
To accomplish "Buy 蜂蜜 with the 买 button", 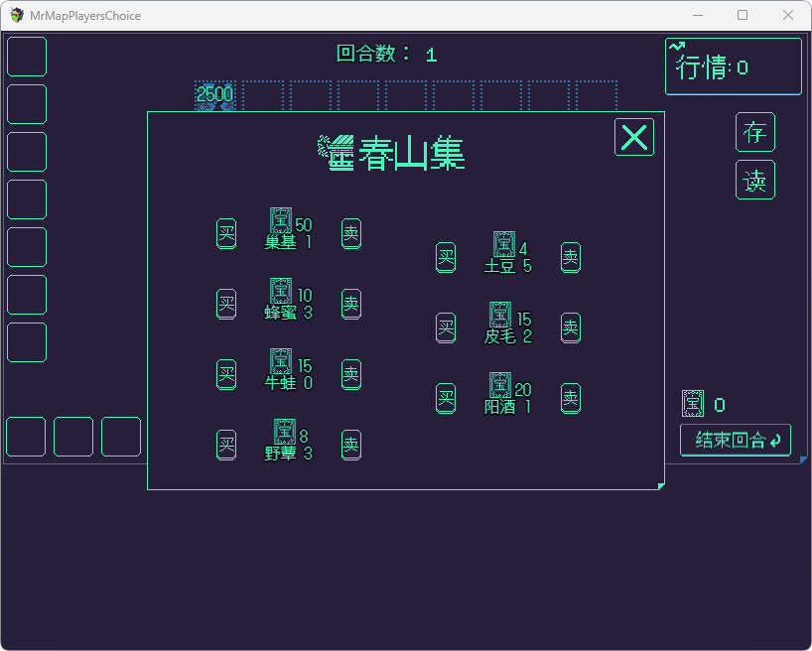I will pyautogui.click(x=226, y=304).
